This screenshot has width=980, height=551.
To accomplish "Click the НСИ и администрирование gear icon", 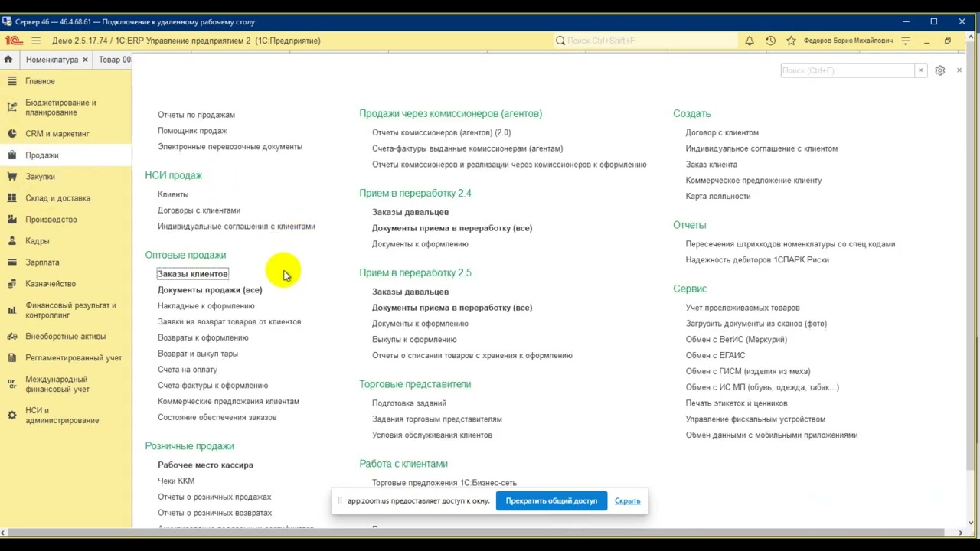I will [x=11, y=416].
